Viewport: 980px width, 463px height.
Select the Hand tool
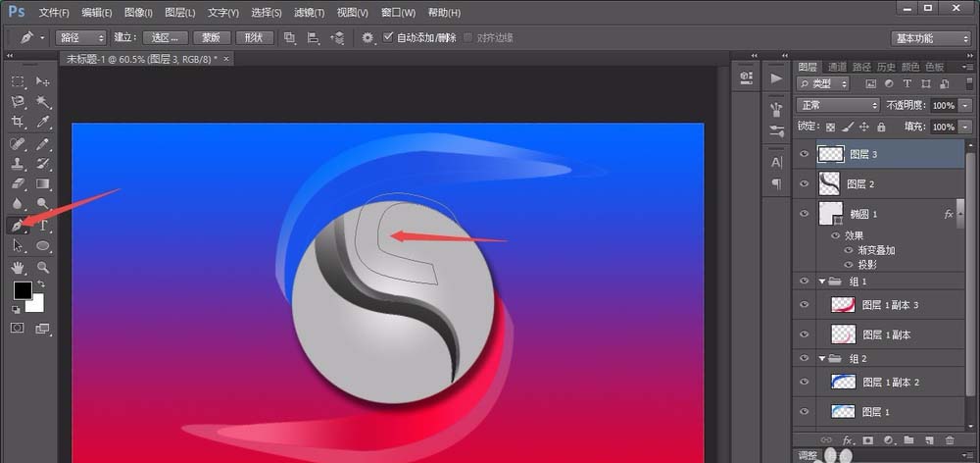point(18,267)
